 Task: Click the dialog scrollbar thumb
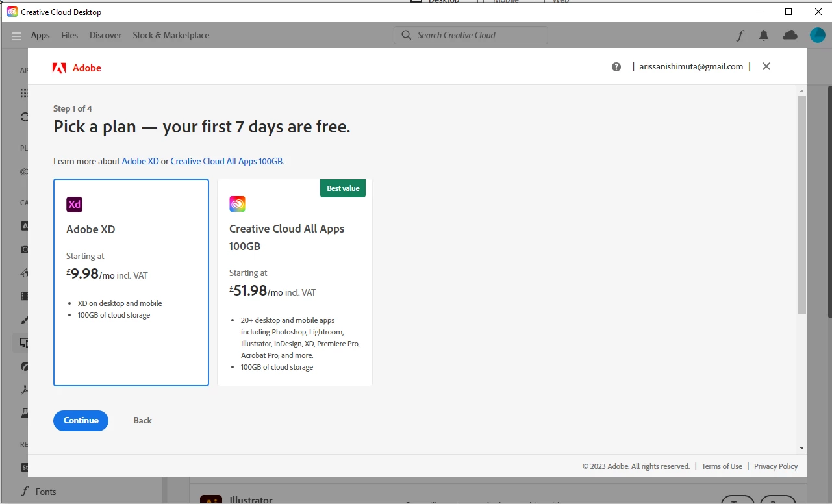click(801, 205)
